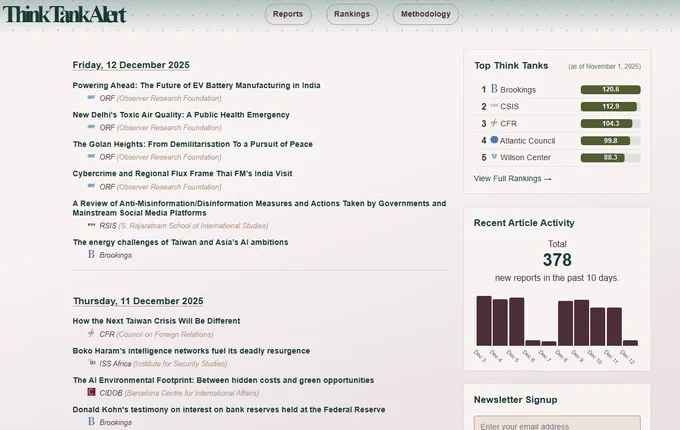Open Cybercrime and Regional Flux article

182,173
